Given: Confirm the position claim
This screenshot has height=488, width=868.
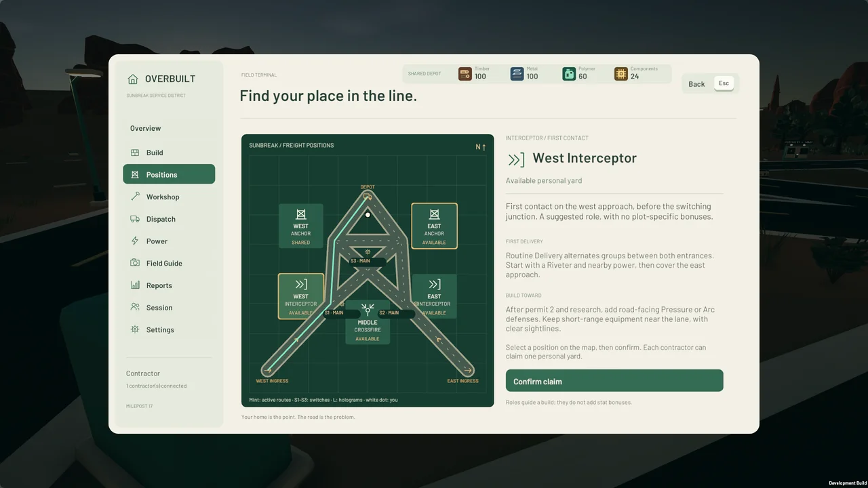Looking at the screenshot, I should point(614,381).
